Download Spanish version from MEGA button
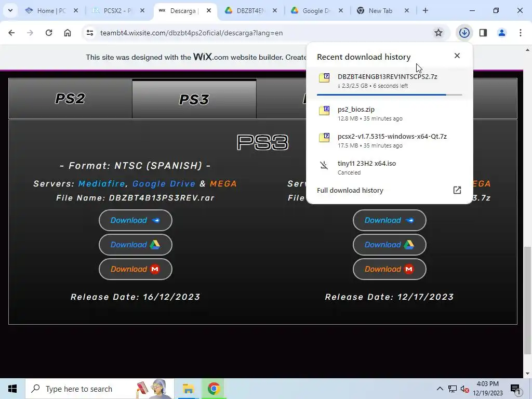532x399 pixels. 136,269
